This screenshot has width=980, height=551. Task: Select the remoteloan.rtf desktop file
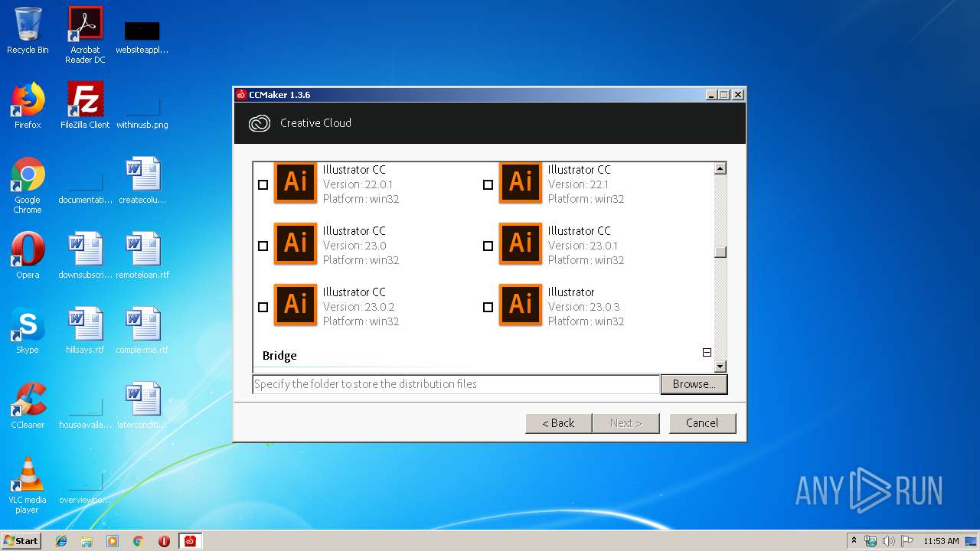point(142,256)
